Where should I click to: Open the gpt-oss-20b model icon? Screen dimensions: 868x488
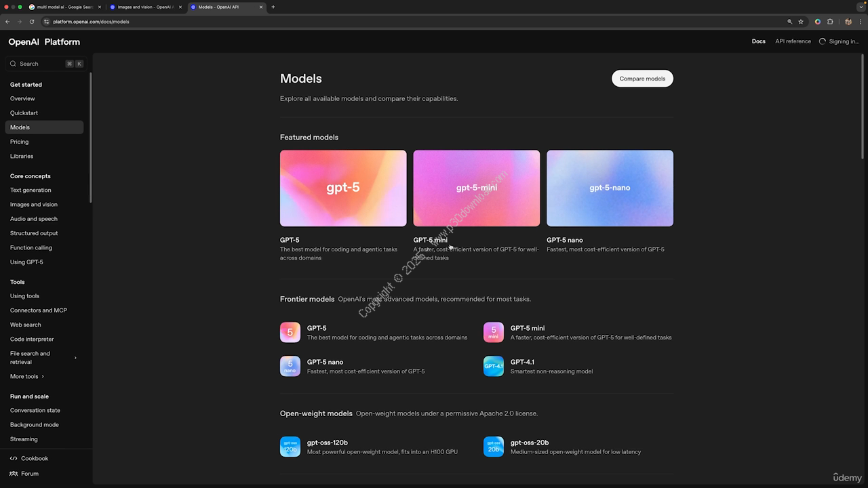[x=494, y=447]
